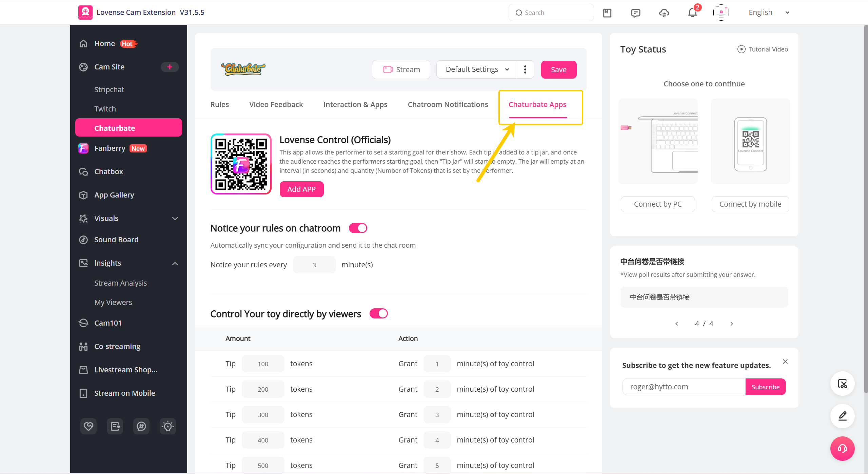
Task: Play the Tutorial Video icon
Action: pyautogui.click(x=742, y=49)
